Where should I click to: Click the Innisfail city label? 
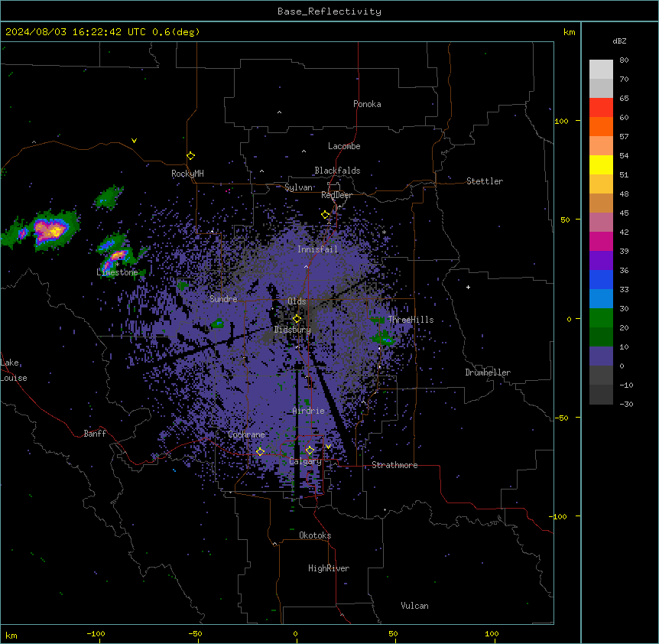tap(317, 249)
